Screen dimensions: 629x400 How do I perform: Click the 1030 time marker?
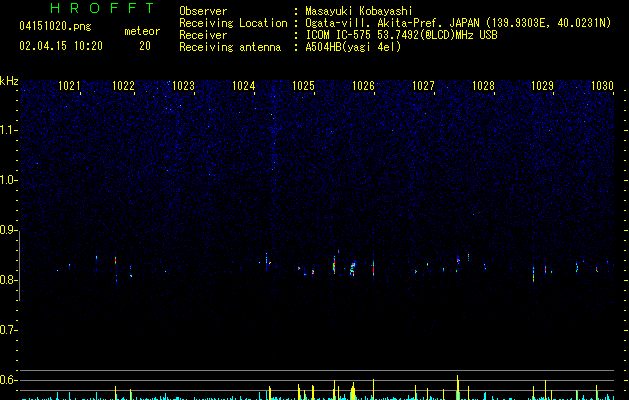(x=602, y=85)
